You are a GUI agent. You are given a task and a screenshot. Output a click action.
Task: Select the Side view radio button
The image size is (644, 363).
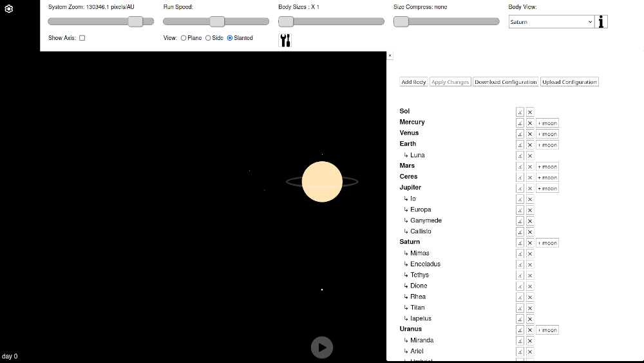click(x=208, y=38)
